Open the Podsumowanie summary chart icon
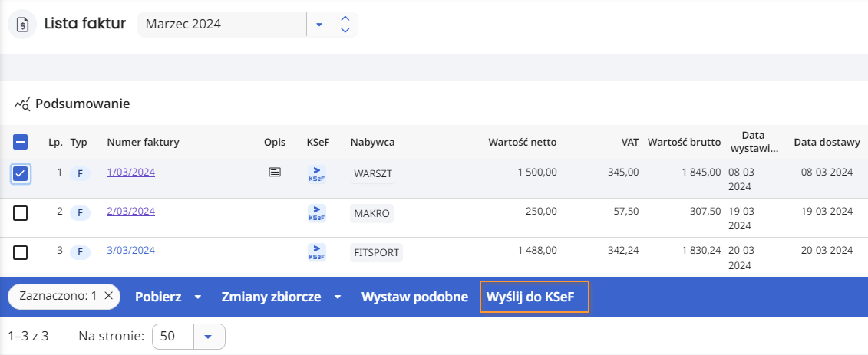868x355 pixels. [22, 104]
